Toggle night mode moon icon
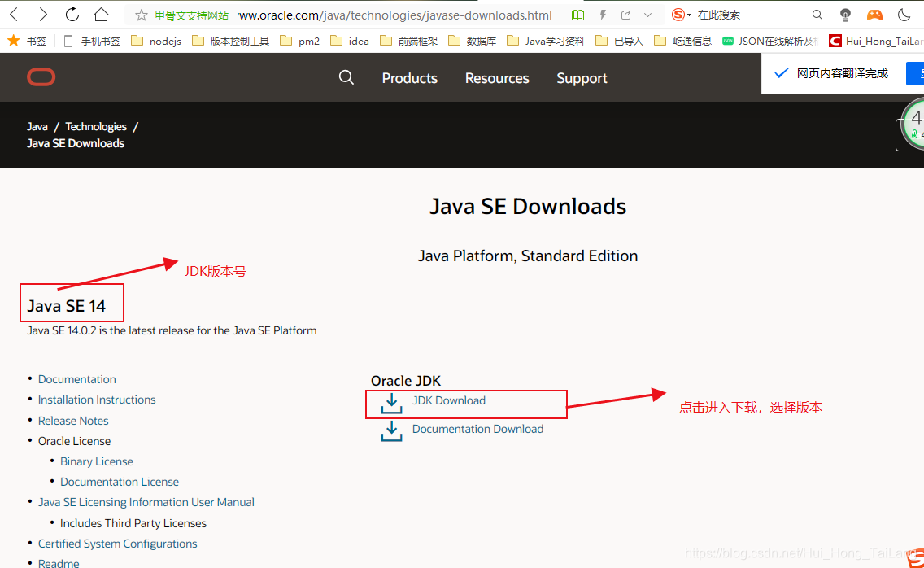 (904, 15)
